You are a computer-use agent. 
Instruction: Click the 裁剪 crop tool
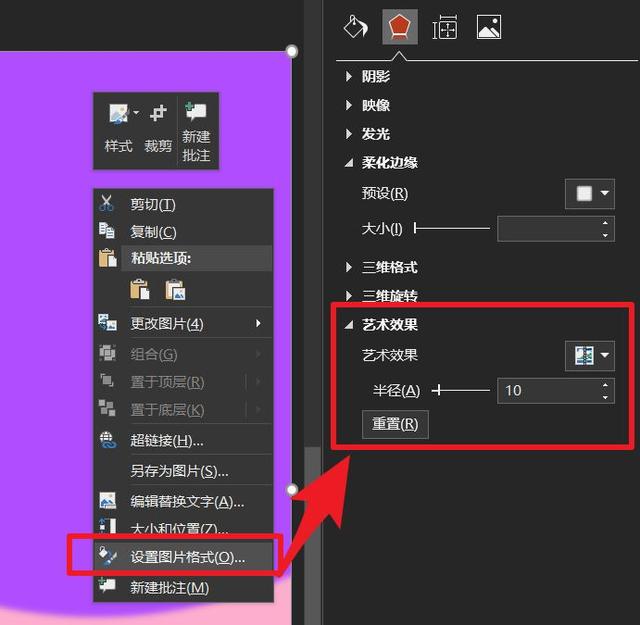coord(158,129)
